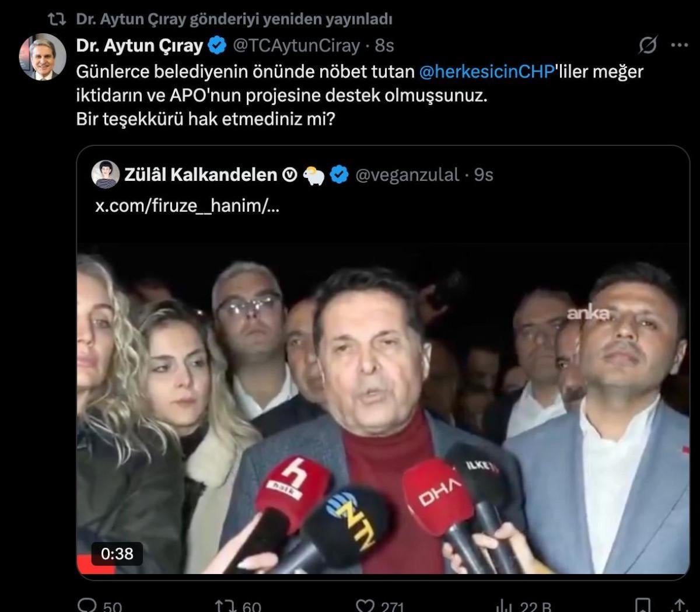The width and height of the screenshot is (700, 612).
Task: Open the reply icon showing 50 comments
Action: click(x=87, y=605)
